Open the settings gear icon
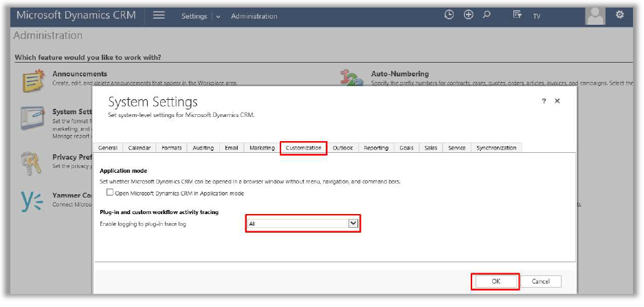Image resolution: width=644 pixels, height=307 pixels. [x=619, y=14]
